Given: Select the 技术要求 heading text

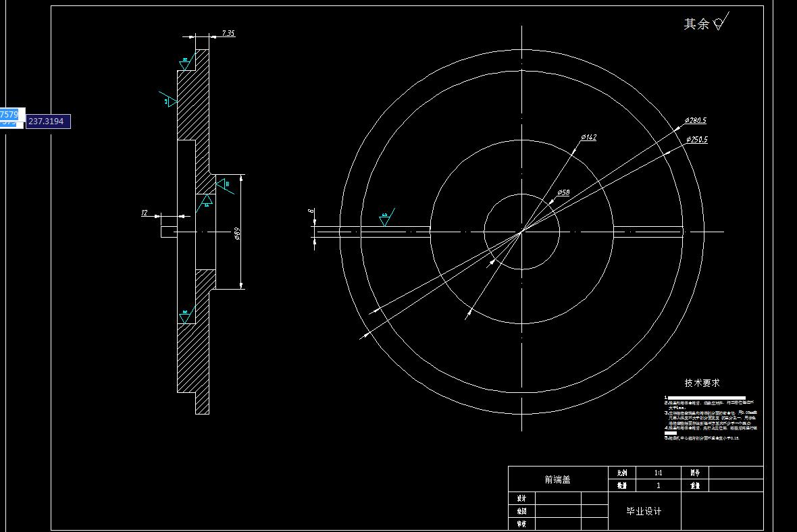Looking at the screenshot, I should click(702, 383).
